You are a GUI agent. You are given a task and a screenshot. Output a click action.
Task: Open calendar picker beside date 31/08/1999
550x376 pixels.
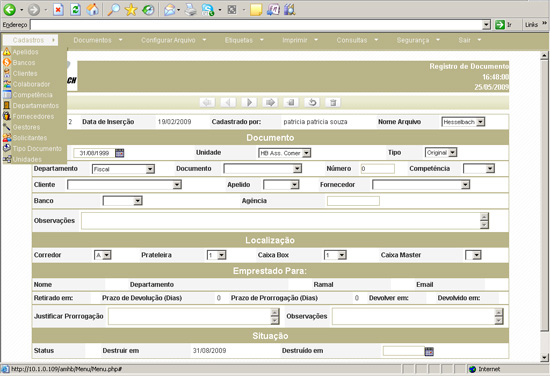pos(120,153)
